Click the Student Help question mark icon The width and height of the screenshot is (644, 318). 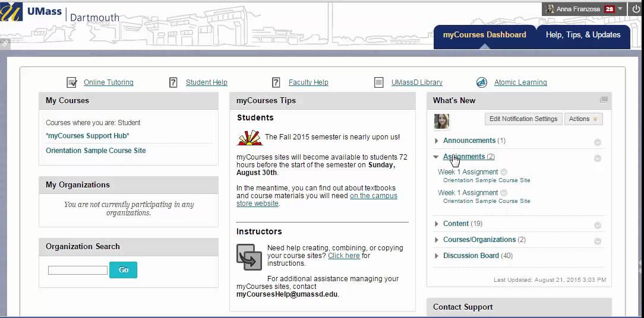tap(173, 82)
